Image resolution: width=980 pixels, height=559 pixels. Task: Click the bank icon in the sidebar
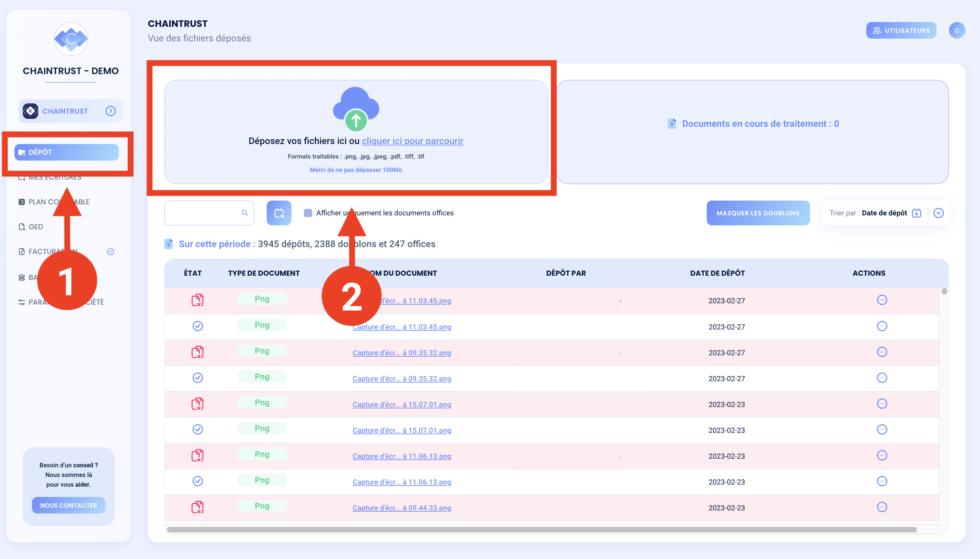tap(22, 277)
